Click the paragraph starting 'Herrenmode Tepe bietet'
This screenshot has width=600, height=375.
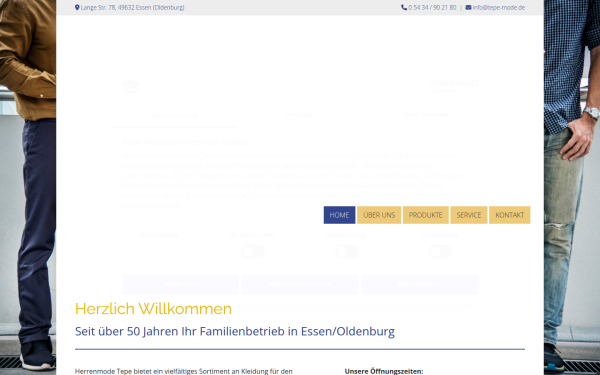click(x=184, y=372)
